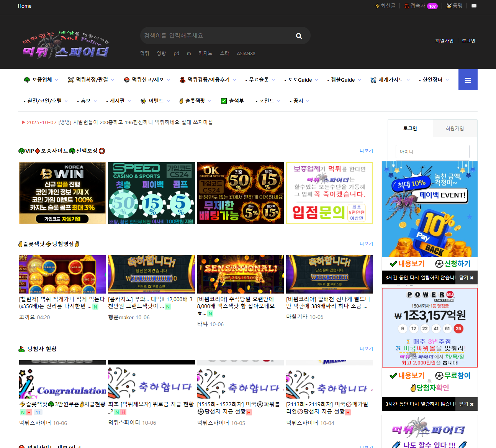Click the search box 검색어를 입력해주세요
The height and width of the screenshot is (448, 496).
click(216, 36)
